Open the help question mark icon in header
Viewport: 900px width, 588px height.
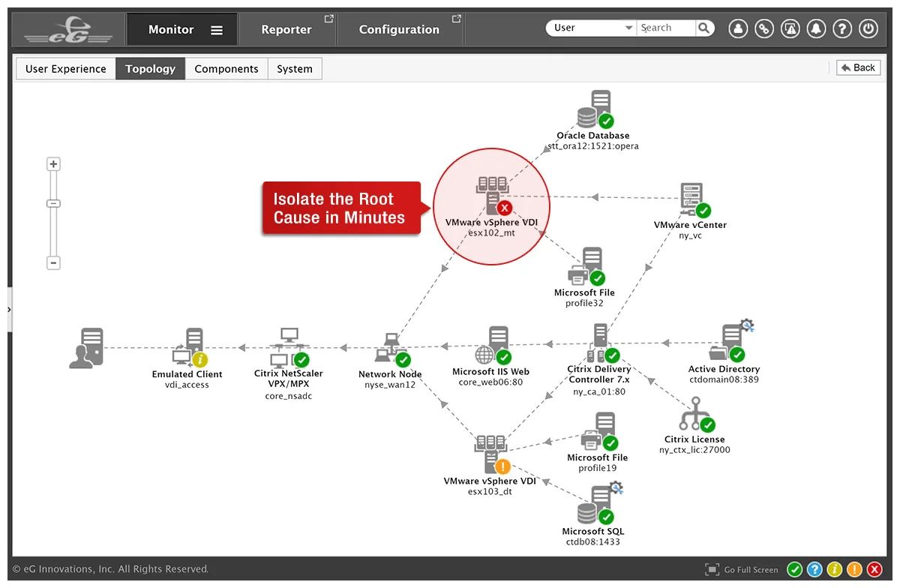click(842, 28)
